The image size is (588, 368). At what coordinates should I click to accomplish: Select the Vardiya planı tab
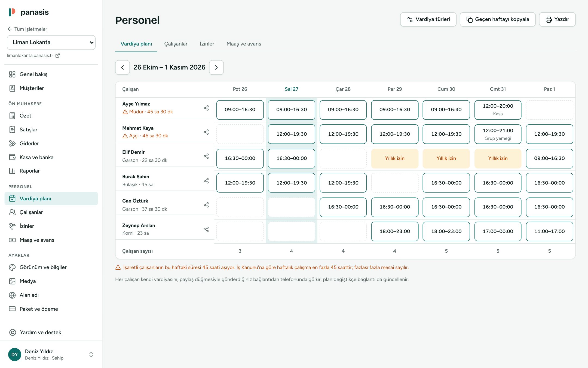[136, 44]
